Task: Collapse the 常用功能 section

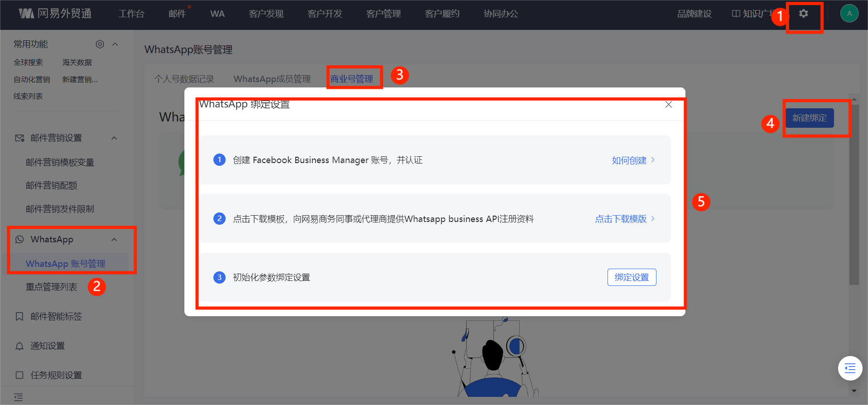Action: click(115, 44)
